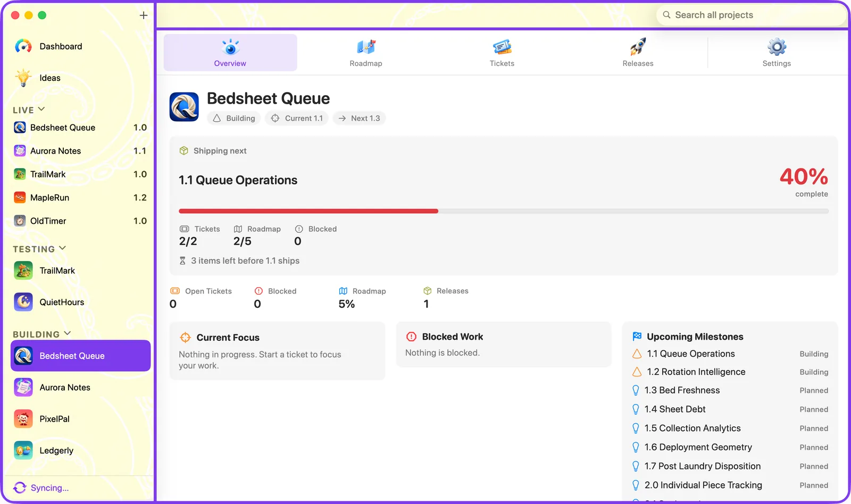Focus the Search all projects field

coord(751,15)
